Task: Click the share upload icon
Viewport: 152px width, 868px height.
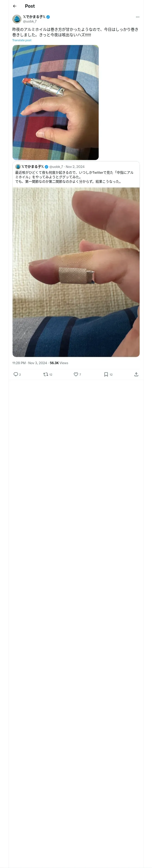Action: [136, 374]
